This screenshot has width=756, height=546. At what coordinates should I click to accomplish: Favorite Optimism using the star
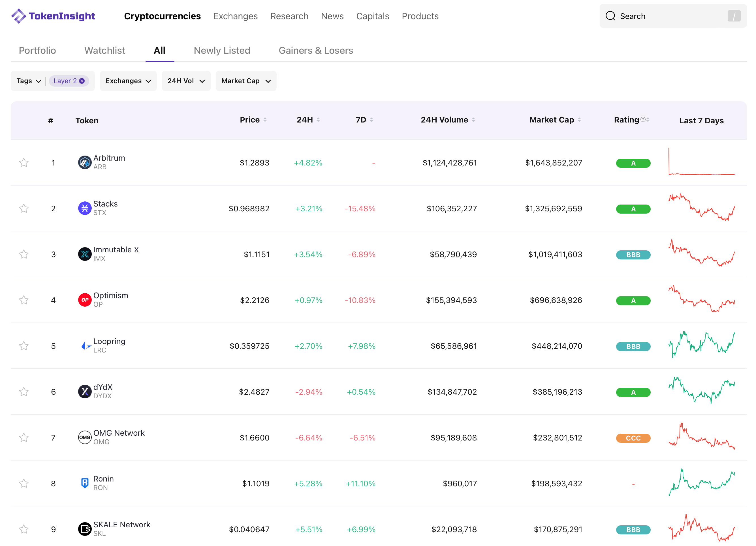pyautogui.click(x=24, y=300)
